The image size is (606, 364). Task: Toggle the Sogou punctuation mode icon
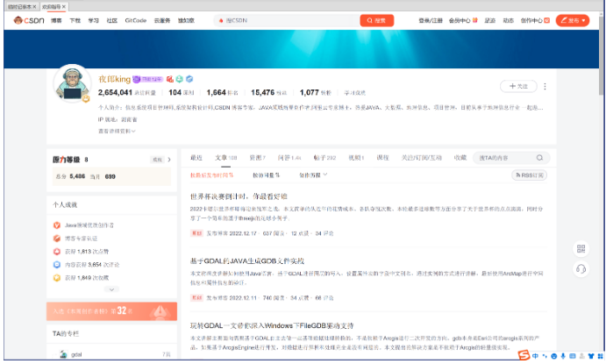click(x=545, y=356)
